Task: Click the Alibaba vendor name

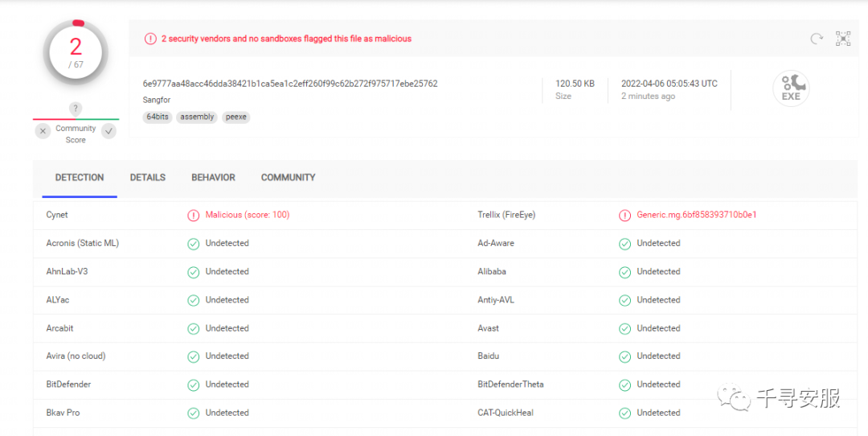Action: (492, 271)
